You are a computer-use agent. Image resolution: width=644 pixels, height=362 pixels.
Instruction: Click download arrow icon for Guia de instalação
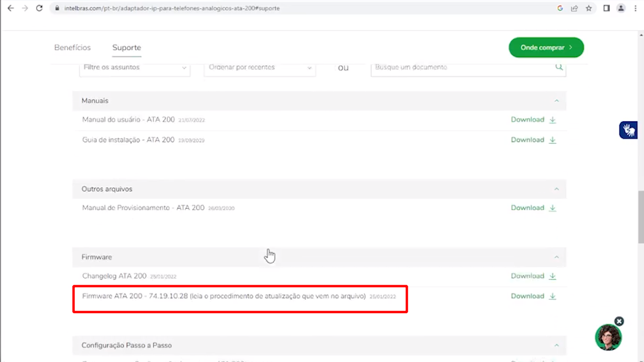pos(553,140)
